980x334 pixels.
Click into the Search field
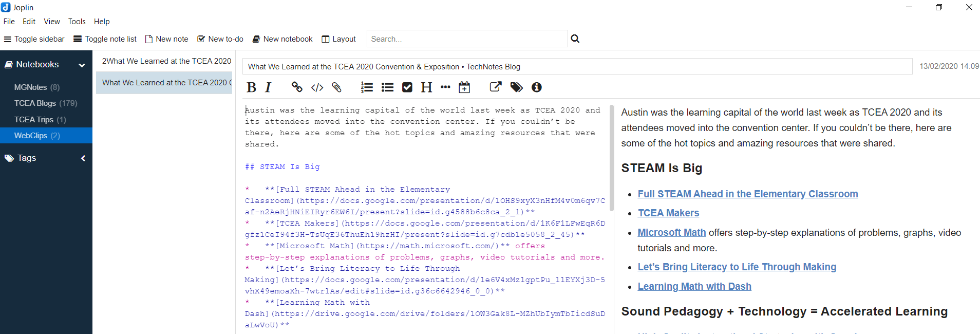pyautogui.click(x=467, y=39)
